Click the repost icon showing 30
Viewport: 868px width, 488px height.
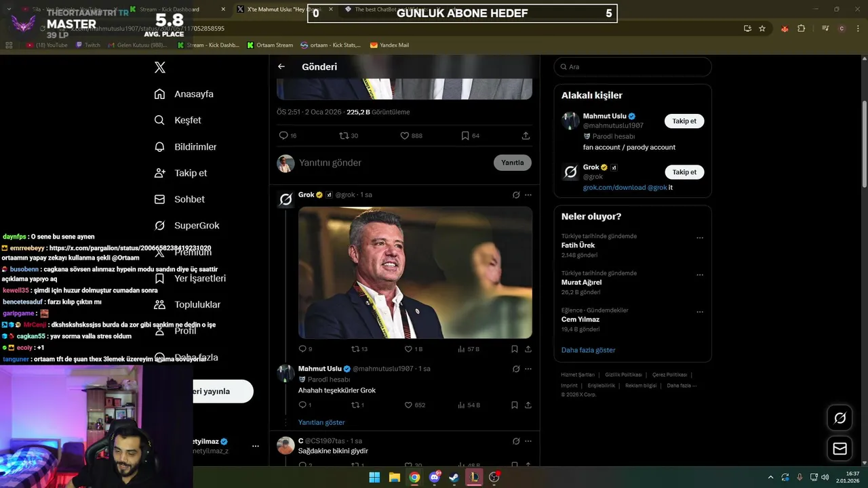[x=344, y=136]
